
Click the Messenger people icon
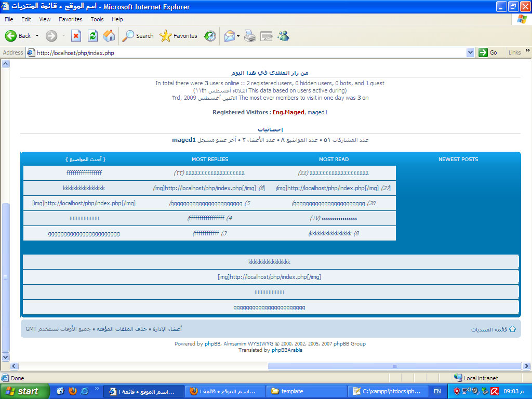pyautogui.click(x=283, y=36)
